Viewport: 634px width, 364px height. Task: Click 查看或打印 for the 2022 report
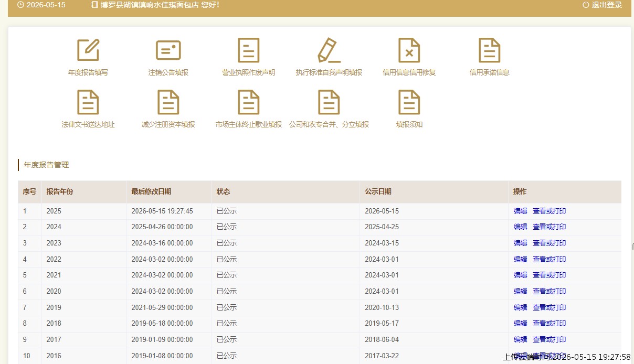[550, 259]
